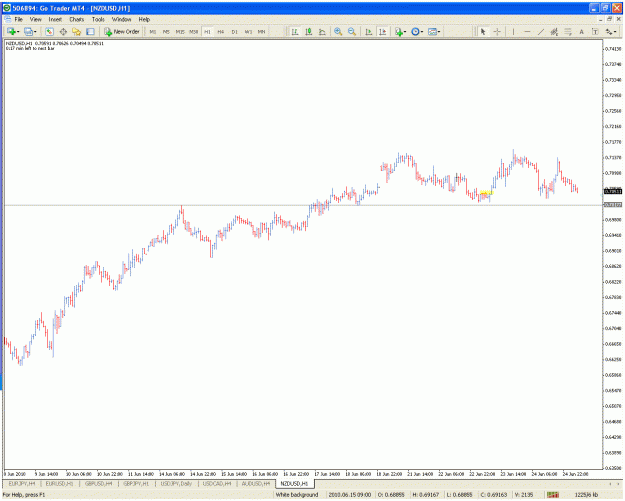Switch chart to MN timeframe
Viewport: 625px width, 501px height.
coord(261,31)
